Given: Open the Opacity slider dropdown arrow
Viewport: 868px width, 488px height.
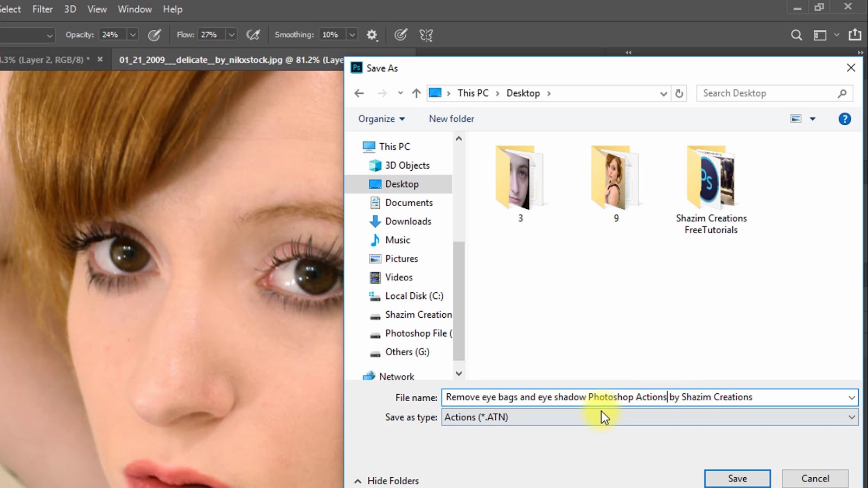Looking at the screenshot, I should click(133, 35).
